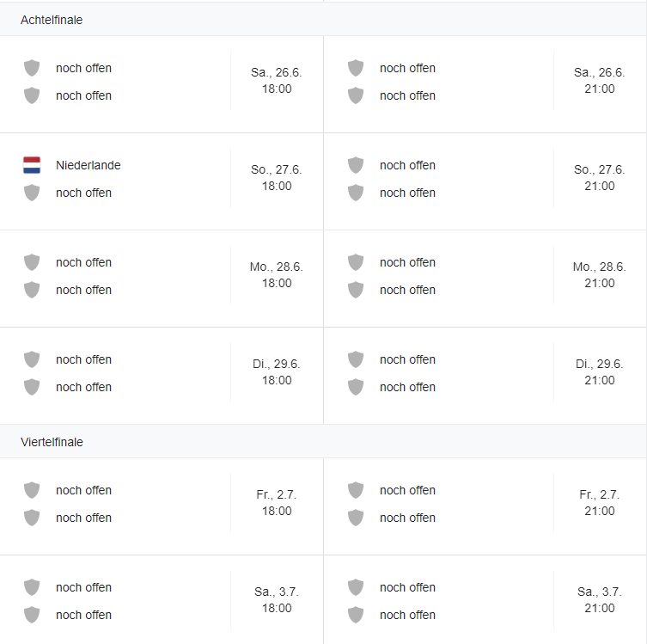Click top shield icon in Fr., 2.7. 21:00 match

click(x=356, y=490)
